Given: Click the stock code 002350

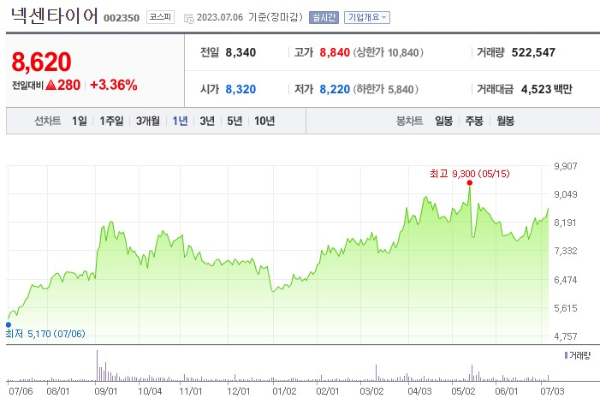Looking at the screenshot, I should coord(121,18).
